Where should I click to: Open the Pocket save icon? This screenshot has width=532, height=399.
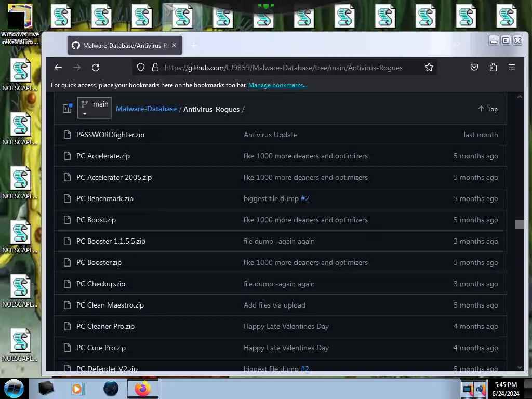click(474, 67)
